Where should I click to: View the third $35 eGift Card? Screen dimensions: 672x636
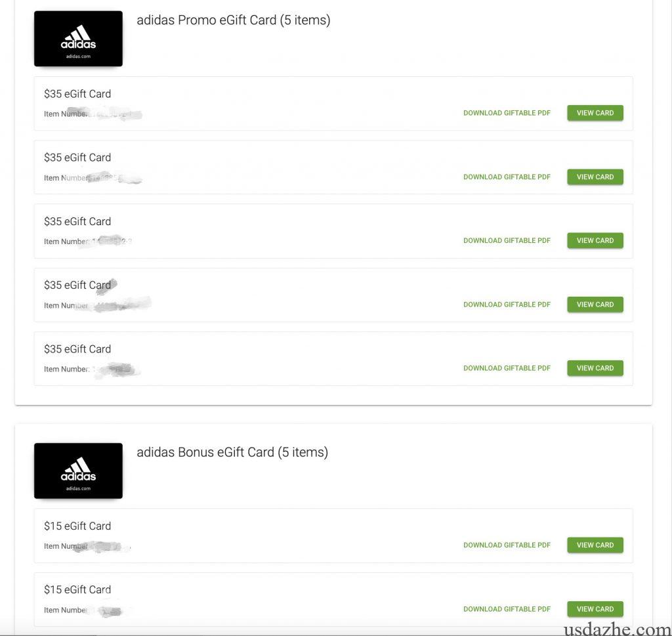point(595,240)
